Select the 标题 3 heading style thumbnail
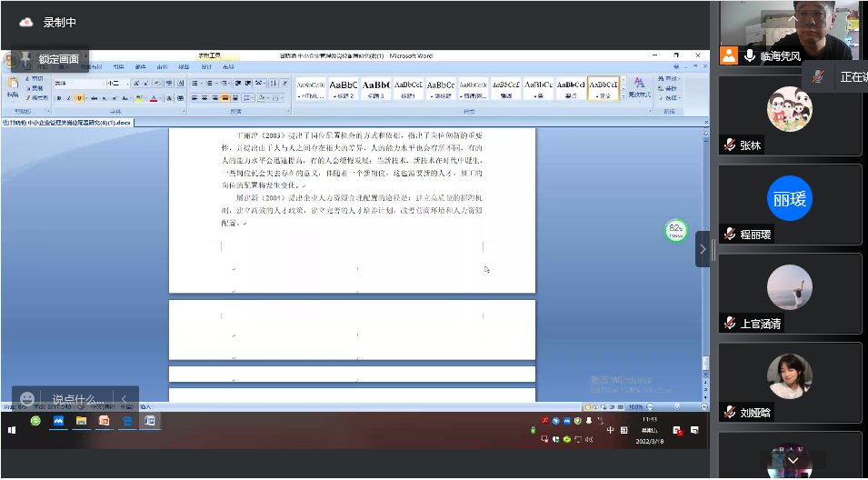Screen dimensions: 868x480 point(375,87)
